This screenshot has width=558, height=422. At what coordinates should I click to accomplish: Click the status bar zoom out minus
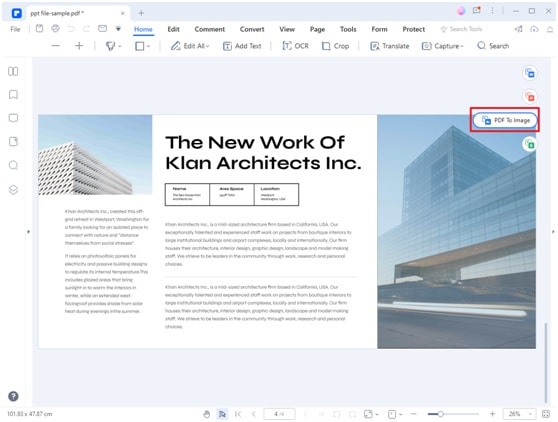tap(414, 414)
